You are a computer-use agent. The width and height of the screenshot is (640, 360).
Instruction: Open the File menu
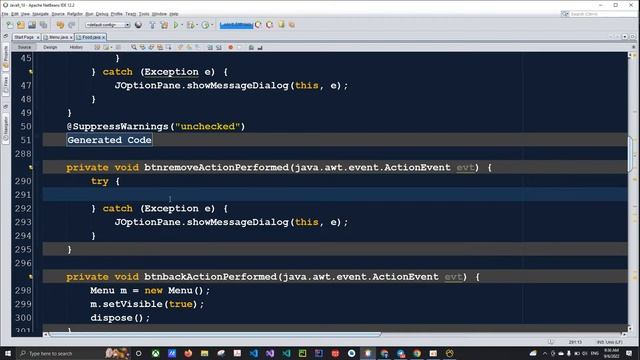click(x=5, y=14)
